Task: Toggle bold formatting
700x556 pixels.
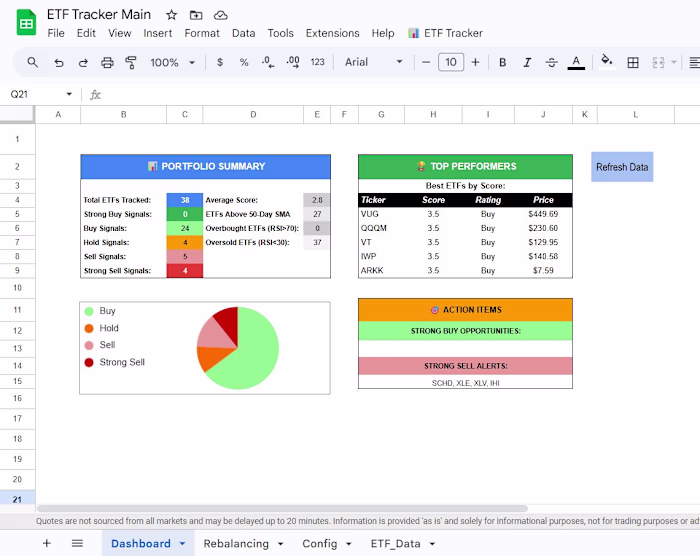Action: point(503,63)
